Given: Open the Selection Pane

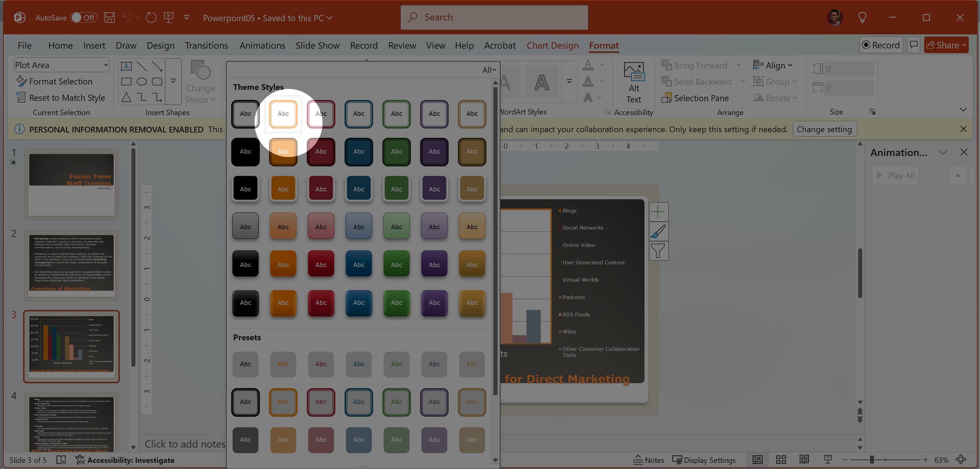Looking at the screenshot, I should (x=695, y=98).
